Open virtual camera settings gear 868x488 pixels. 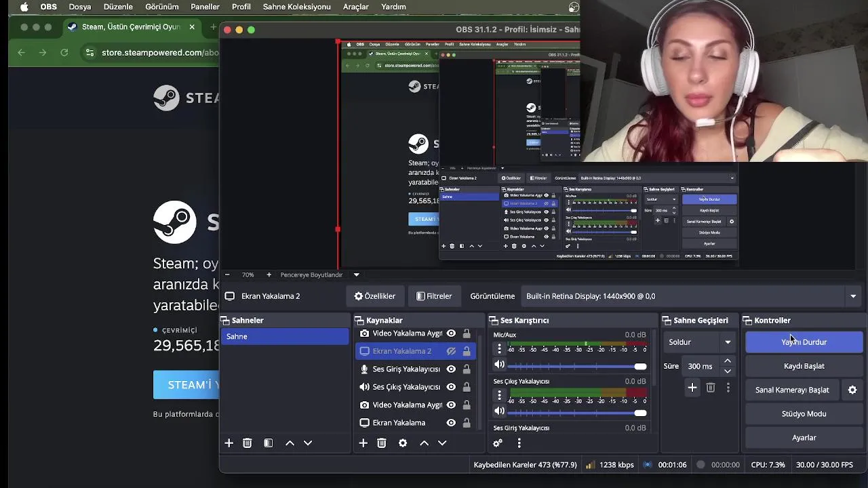(852, 390)
